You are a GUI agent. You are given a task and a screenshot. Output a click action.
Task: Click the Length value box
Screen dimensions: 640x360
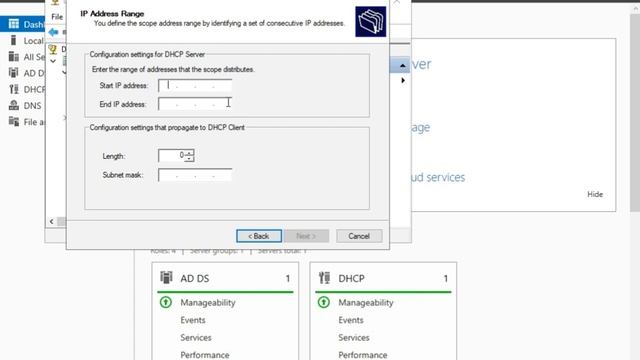coord(171,155)
